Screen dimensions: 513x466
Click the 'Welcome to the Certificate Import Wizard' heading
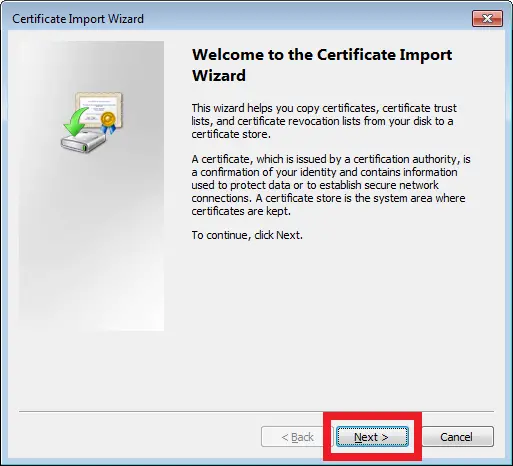click(x=322, y=65)
